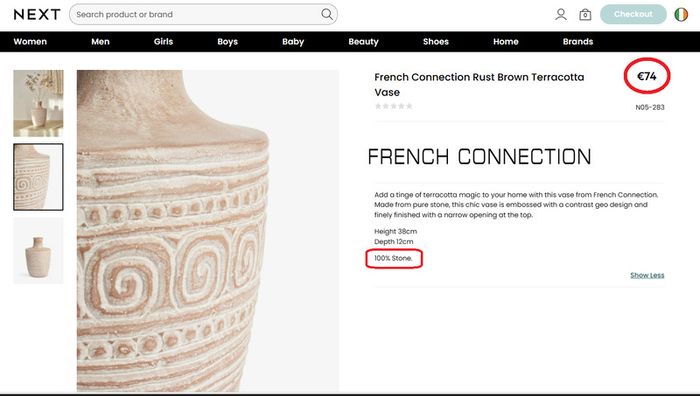700x396 pixels.
Task: Select the vase-on-table lifestyle thumbnail
Action: [38, 103]
